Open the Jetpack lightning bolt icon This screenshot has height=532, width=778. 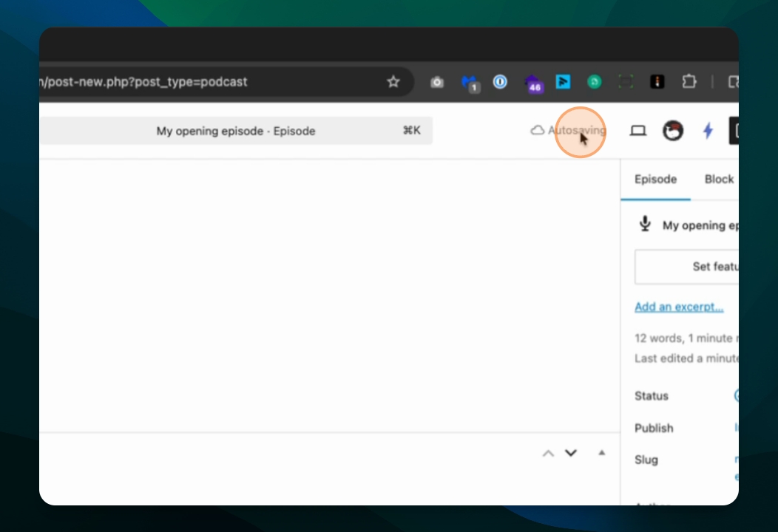[708, 131]
